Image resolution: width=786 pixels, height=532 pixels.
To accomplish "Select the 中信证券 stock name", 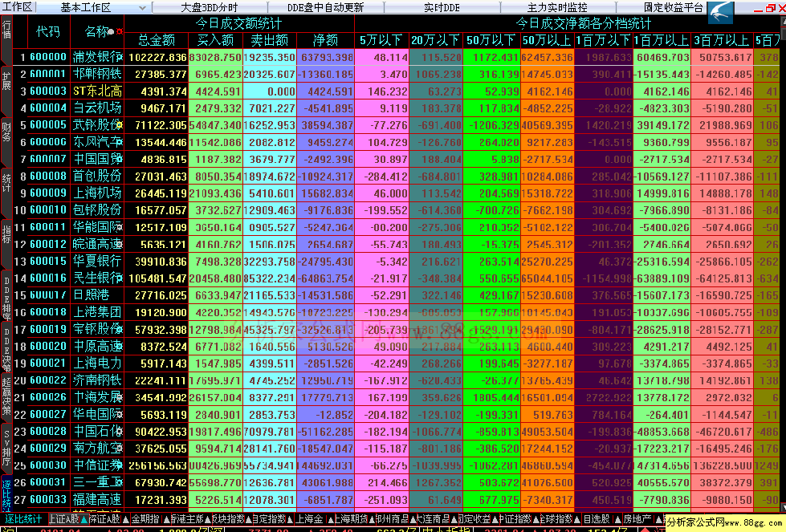I will (97, 466).
